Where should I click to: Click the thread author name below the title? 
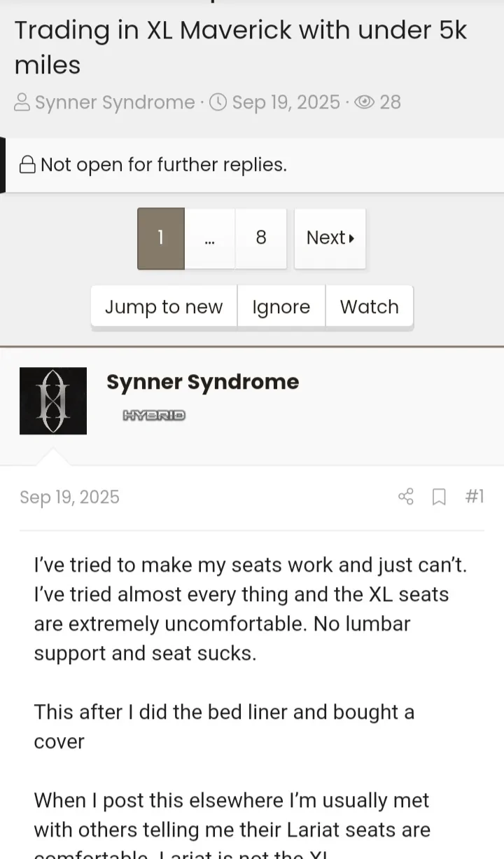coord(115,102)
